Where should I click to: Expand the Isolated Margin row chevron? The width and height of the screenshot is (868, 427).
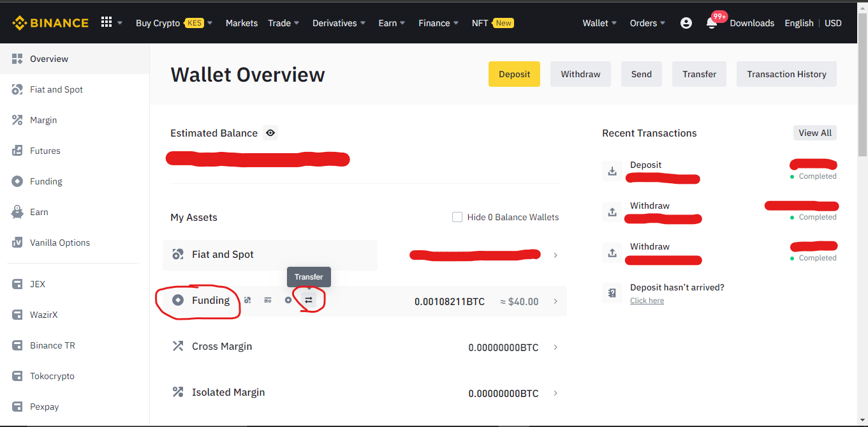coord(555,393)
